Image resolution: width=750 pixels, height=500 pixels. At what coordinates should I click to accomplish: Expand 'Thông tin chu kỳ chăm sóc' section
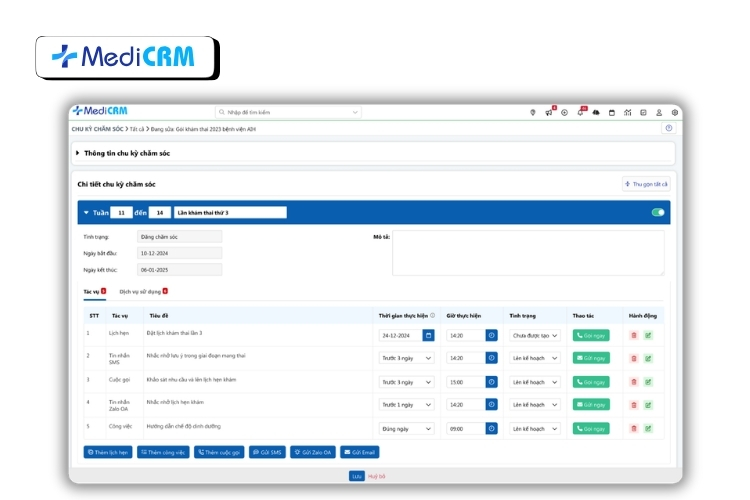tap(77, 153)
